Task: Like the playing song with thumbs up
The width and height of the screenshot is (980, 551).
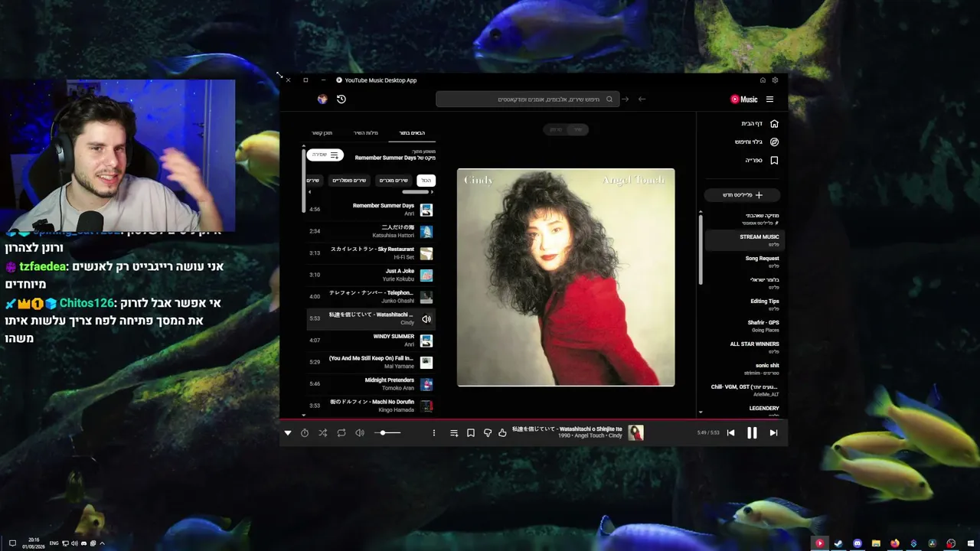Action: pos(502,432)
